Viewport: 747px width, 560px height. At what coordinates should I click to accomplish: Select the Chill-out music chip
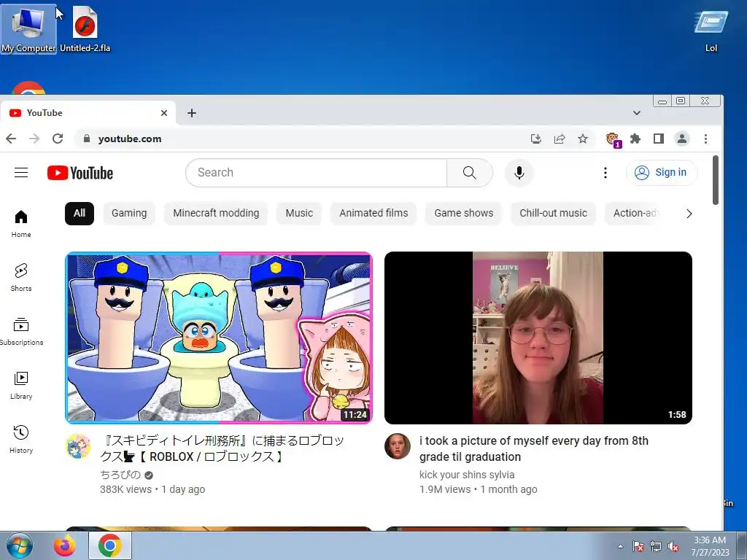point(553,214)
